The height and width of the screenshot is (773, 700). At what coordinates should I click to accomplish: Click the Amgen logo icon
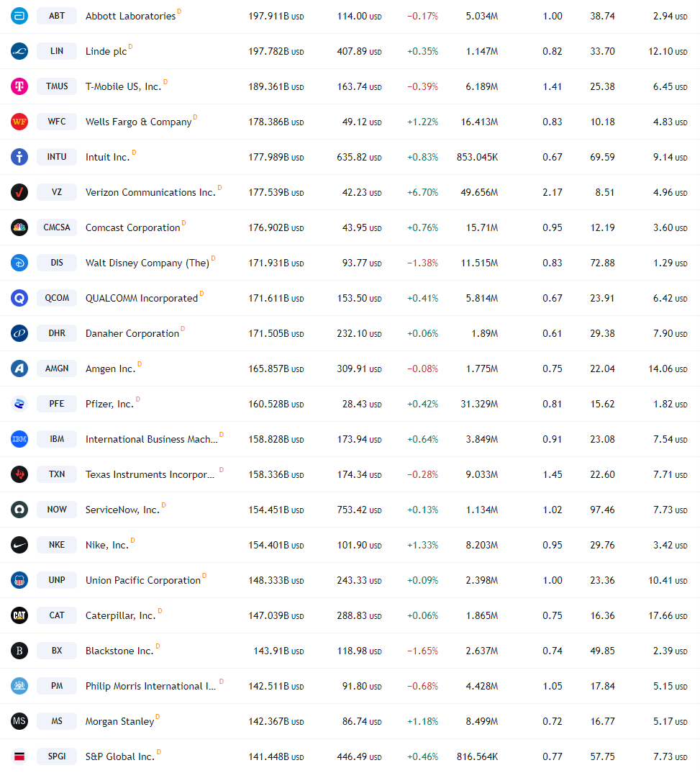19,369
